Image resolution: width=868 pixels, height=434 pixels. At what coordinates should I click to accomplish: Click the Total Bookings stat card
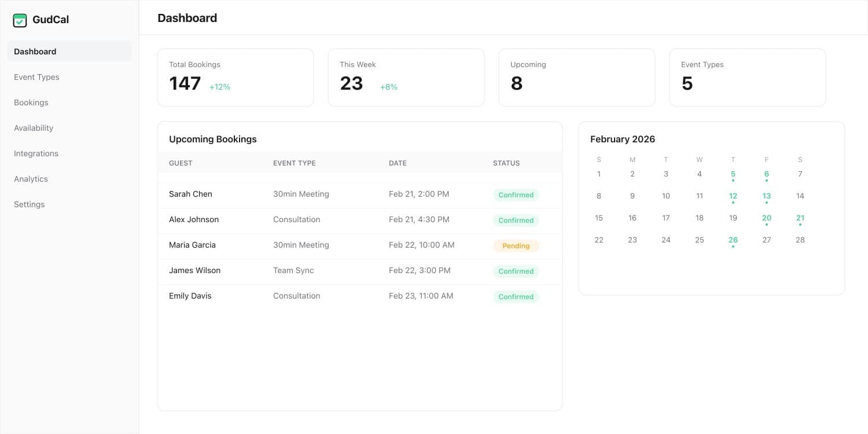[x=235, y=78]
